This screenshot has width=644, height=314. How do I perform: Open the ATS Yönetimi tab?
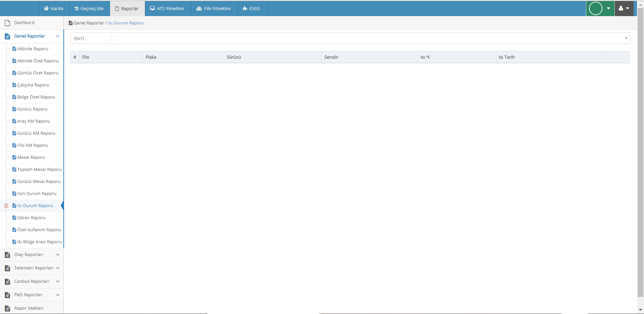168,8
